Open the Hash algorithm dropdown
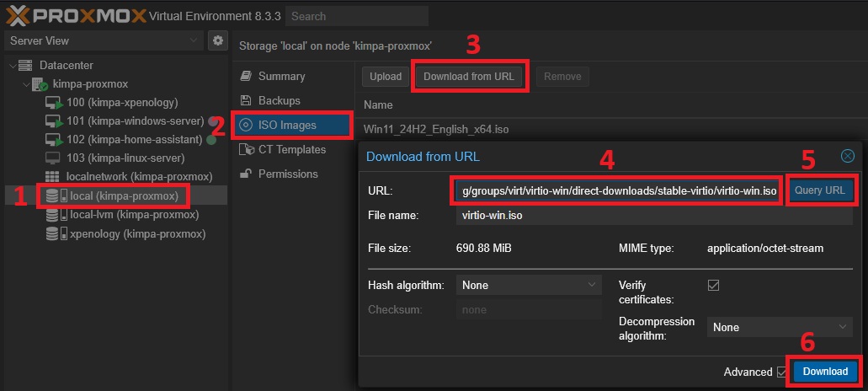 coord(528,286)
